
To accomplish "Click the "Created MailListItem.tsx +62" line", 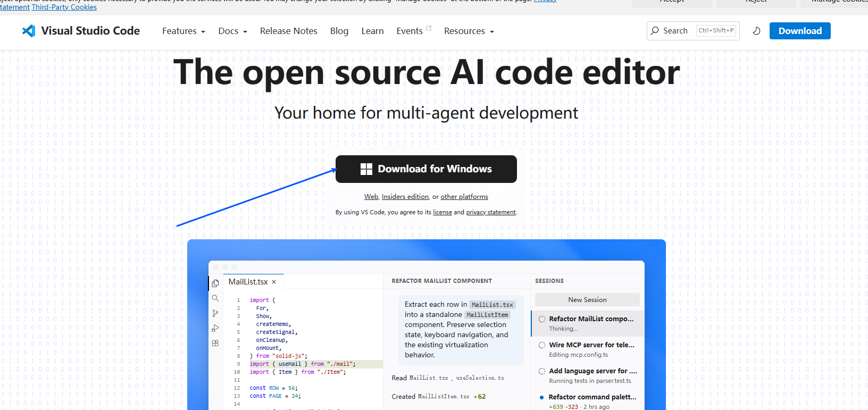I will click(x=439, y=397).
